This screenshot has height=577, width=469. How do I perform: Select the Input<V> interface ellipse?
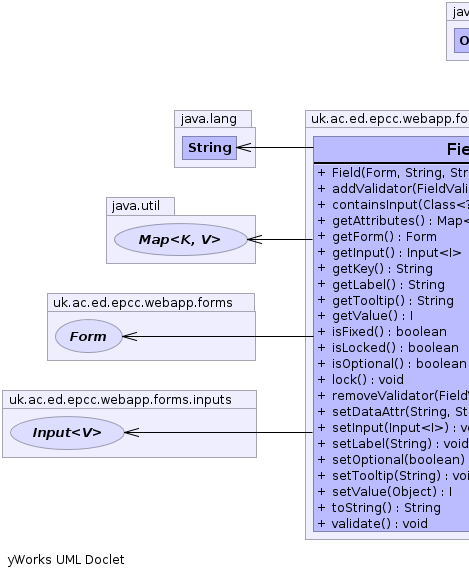(x=67, y=433)
